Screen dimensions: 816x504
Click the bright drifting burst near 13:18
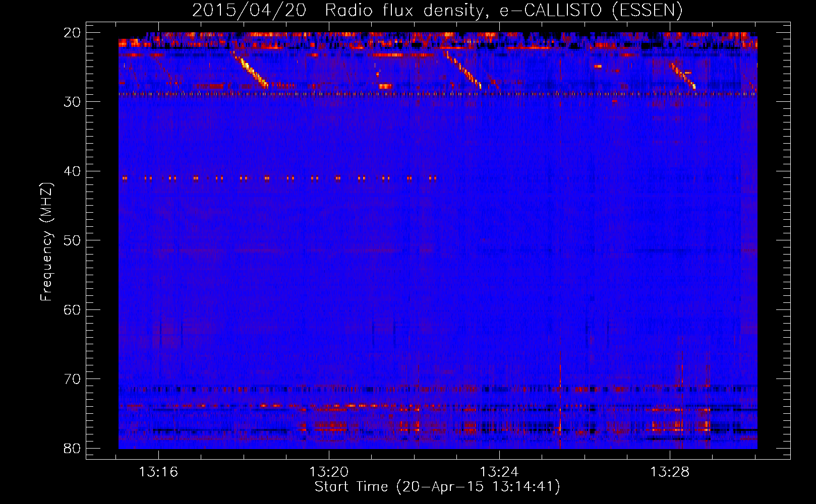click(x=250, y=70)
